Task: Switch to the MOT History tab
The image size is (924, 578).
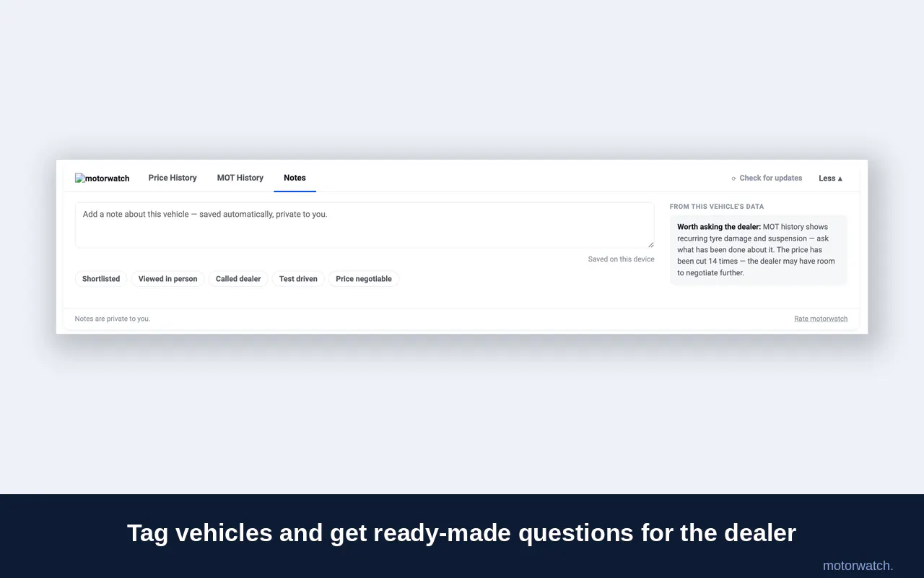Action: [x=240, y=178]
